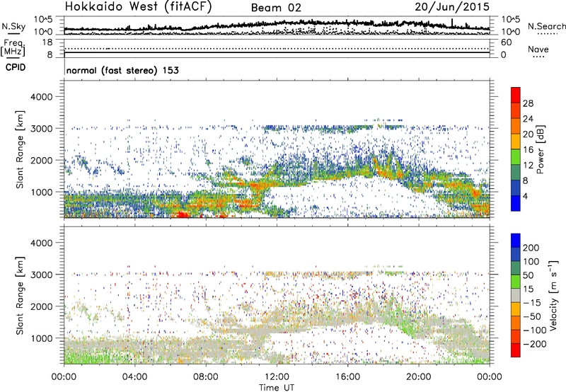This screenshot has width=566, height=392.
Task: Click the 'CPID' label
Action: tap(16, 67)
